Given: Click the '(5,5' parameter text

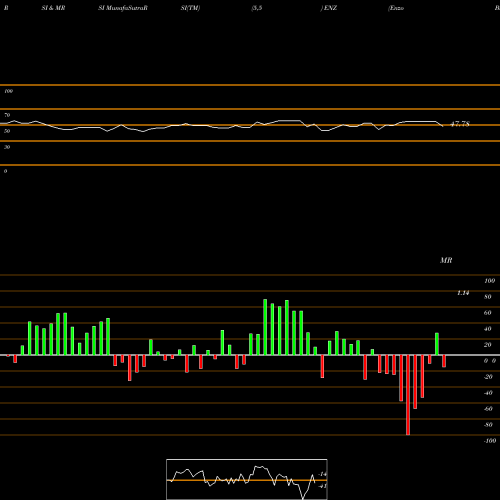Looking at the screenshot, I should click(x=257, y=8).
